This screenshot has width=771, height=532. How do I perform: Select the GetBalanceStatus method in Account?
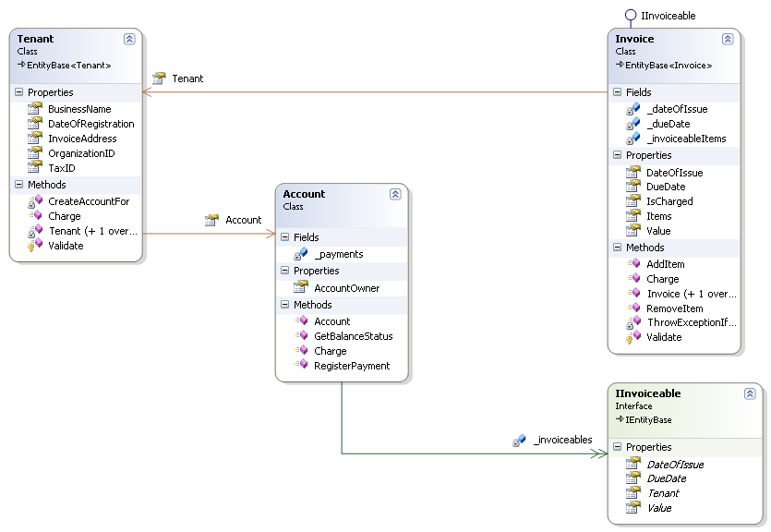click(x=353, y=336)
